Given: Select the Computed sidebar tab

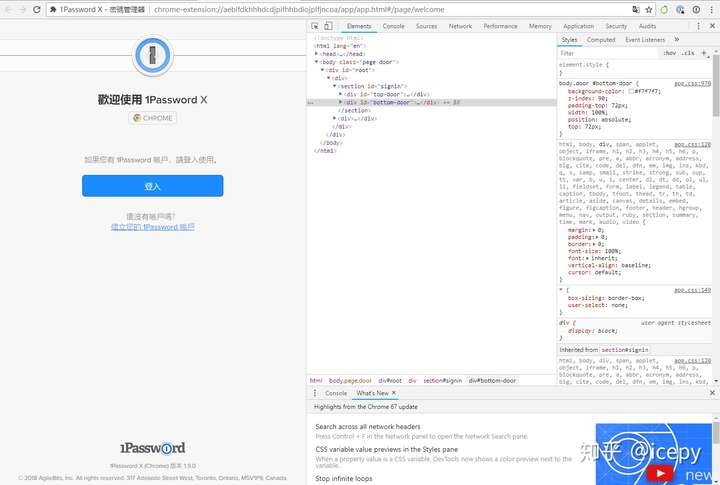Looking at the screenshot, I should click(601, 40).
